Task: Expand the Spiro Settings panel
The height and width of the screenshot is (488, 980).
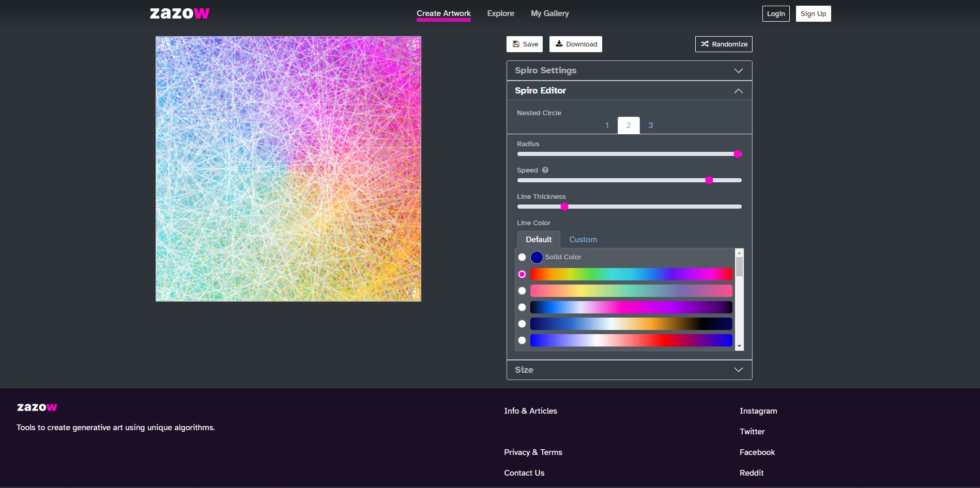Action: (x=629, y=70)
